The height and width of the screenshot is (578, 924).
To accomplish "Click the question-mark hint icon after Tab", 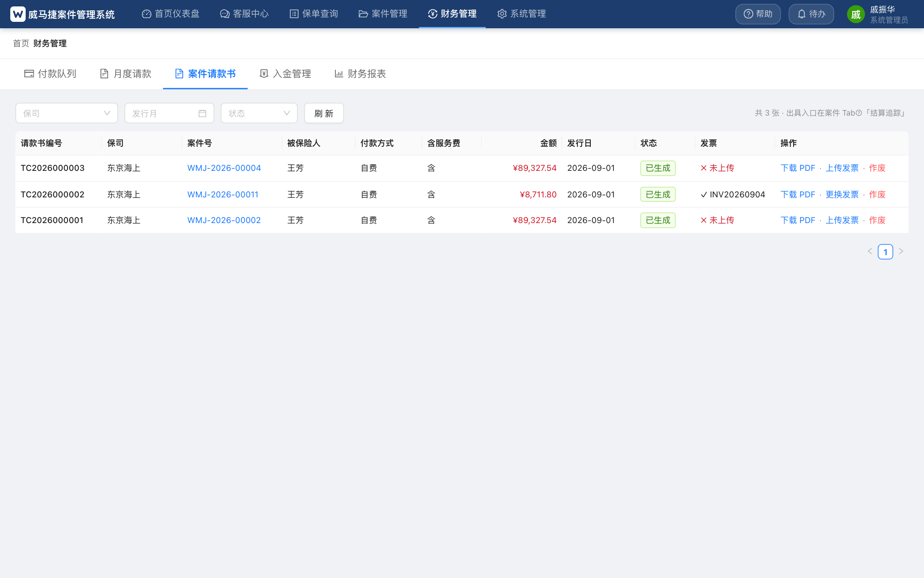I will point(859,113).
